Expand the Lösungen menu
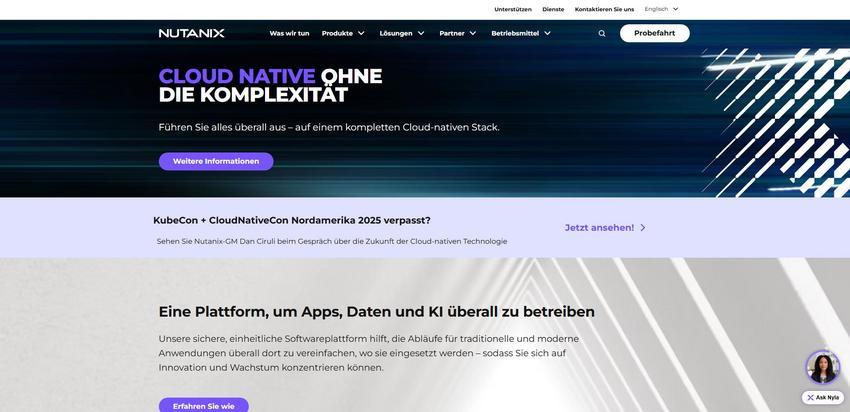850x412 pixels. click(402, 33)
